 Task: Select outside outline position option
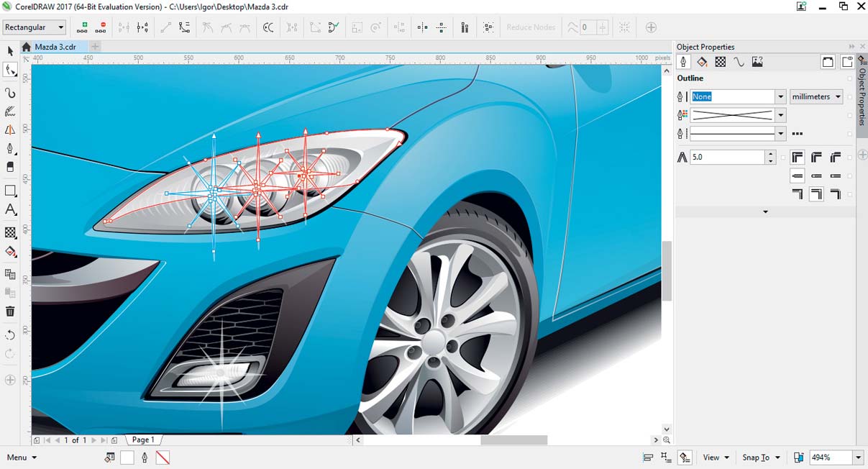[x=798, y=194]
